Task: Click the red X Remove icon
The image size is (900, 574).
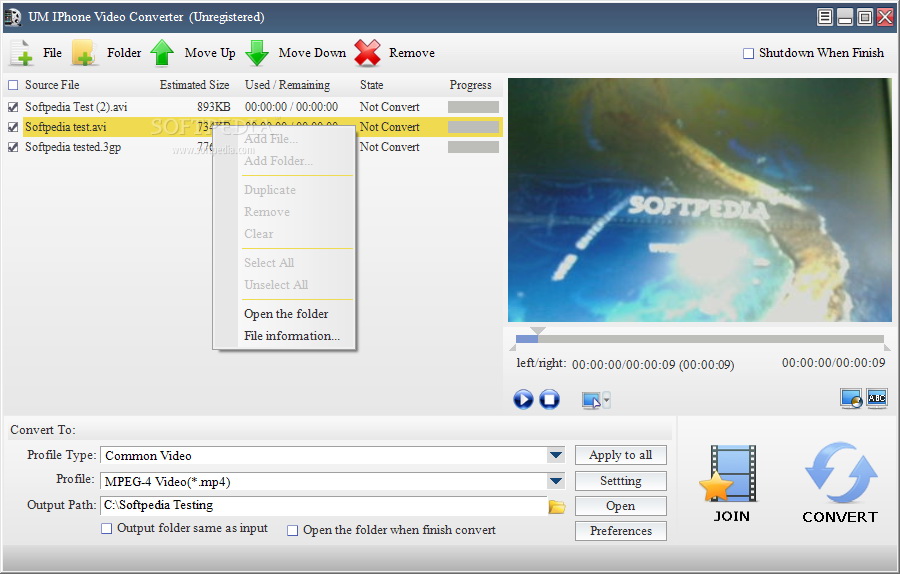Action: pos(367,53)
